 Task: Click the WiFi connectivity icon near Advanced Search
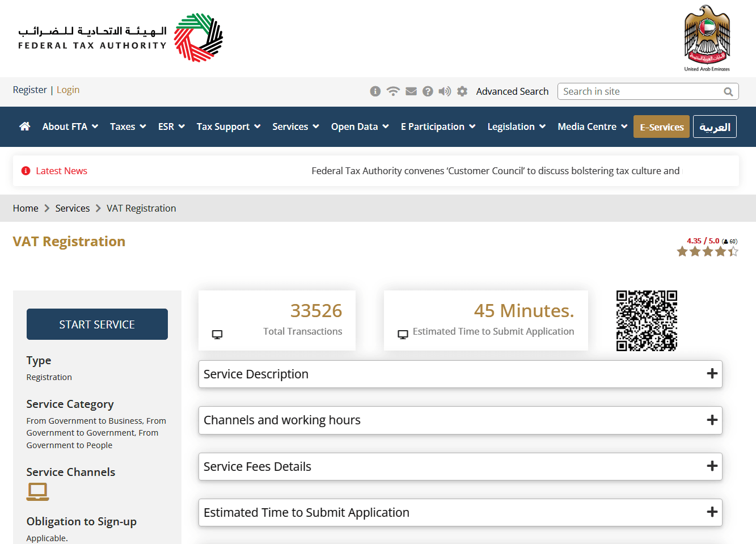point(393,91)
